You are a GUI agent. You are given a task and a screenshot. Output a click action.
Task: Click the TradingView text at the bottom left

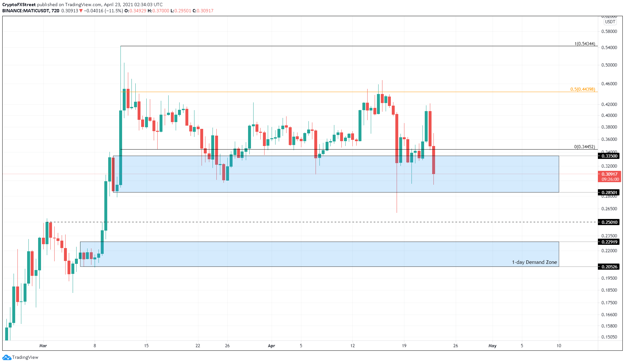pos(25,357)
